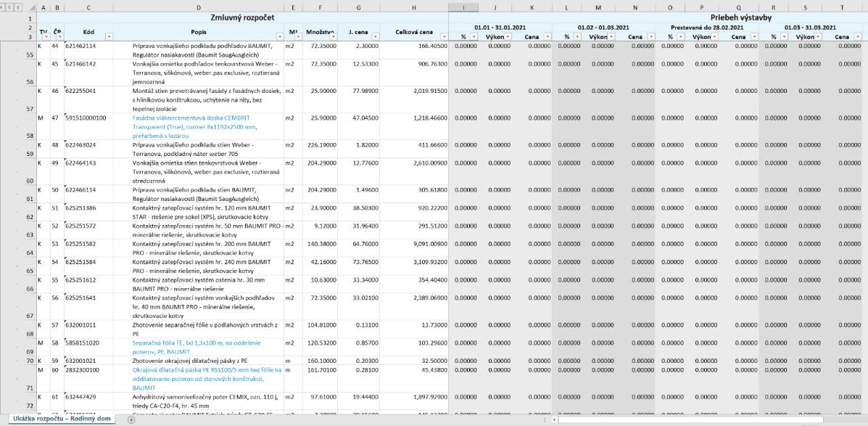
Task: Click the Prestavané do 28.02.2021 header
Action: point(707,27)
